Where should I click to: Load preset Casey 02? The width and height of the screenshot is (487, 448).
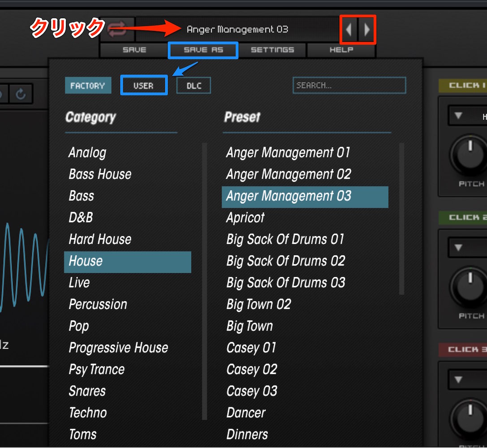305,370
